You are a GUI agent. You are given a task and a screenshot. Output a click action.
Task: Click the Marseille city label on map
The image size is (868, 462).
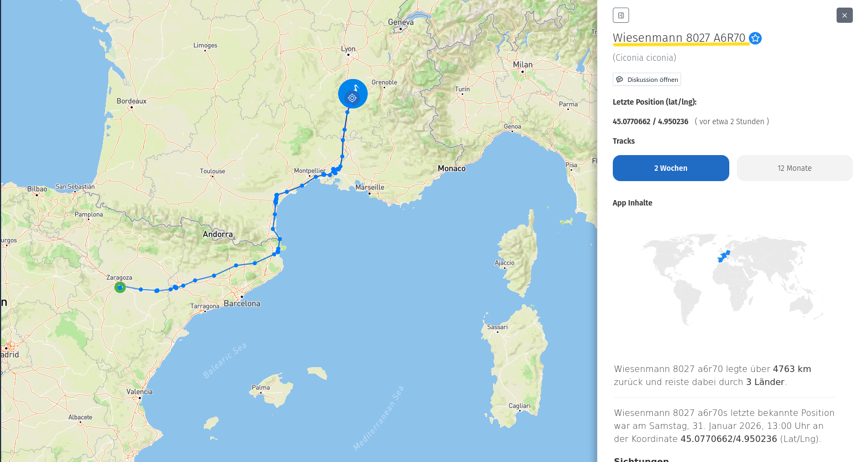click(x=370, y=187)
